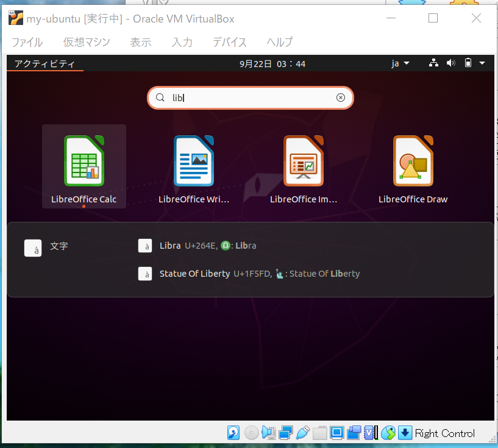Open the clock showing 9月22日 03:44
Viewport: 498px width, 448px height.
click(272, 64)
